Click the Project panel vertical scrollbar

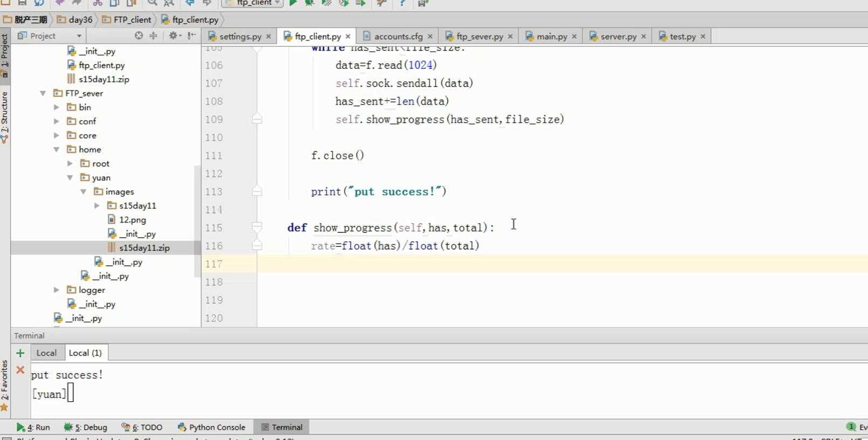(x=197, y=221)
